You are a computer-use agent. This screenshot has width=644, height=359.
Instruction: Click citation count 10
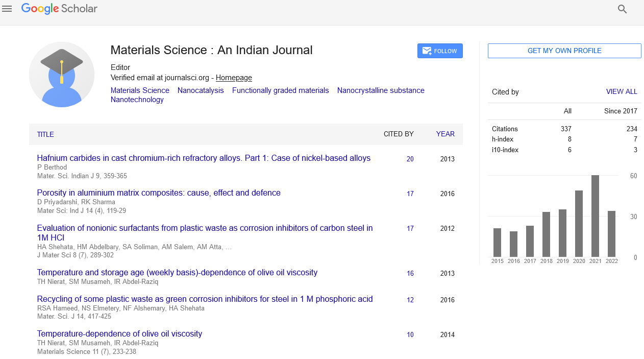point(410,335)
